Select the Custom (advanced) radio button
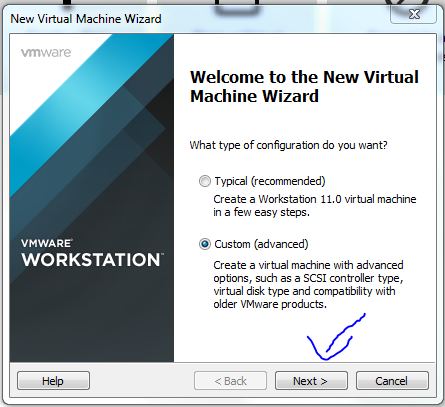Viewport: 445px width, 407px height. coord(205,244)
